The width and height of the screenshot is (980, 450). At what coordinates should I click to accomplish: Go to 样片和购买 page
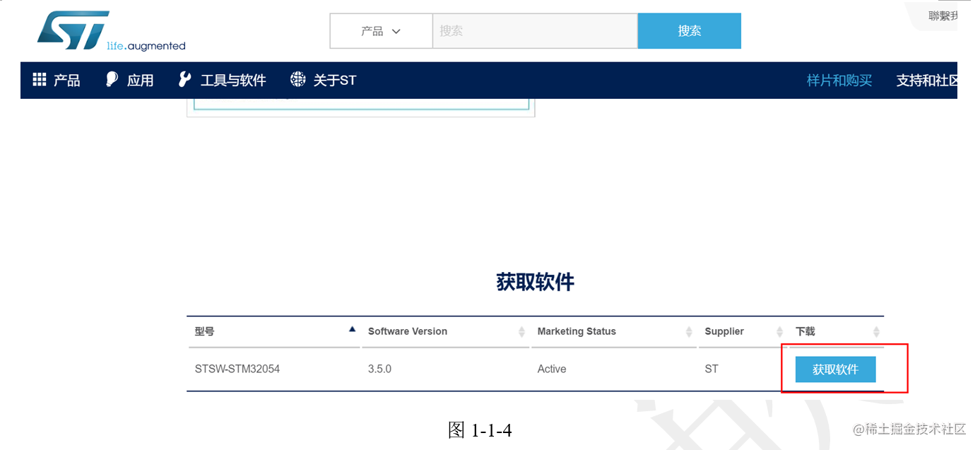(x=839, y=81)
